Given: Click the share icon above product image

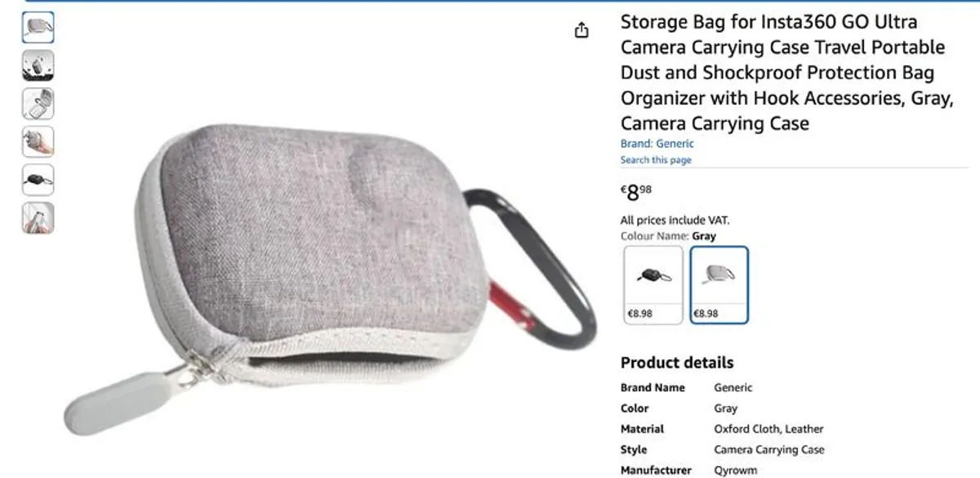Looking at the screenshot, I should (581, 31).
